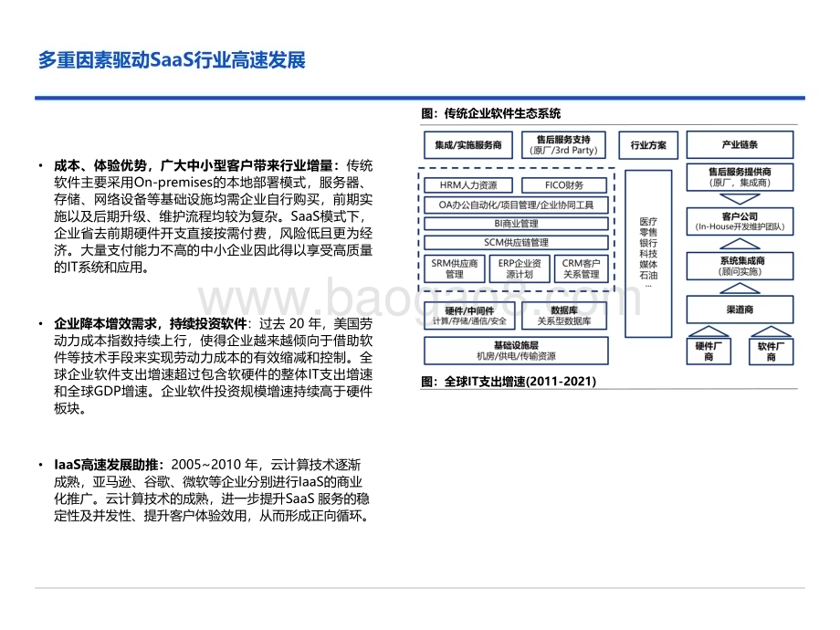Click the down arrow below 售后服务提供商
Image resolution: width=840 pixels, height=630 pixels.
point(740,199)
